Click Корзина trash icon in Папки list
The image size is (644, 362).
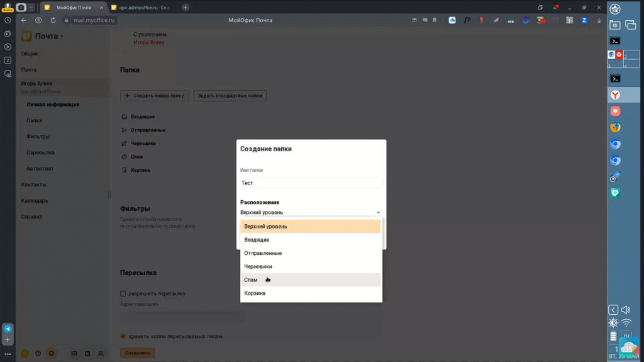point(124,171)
